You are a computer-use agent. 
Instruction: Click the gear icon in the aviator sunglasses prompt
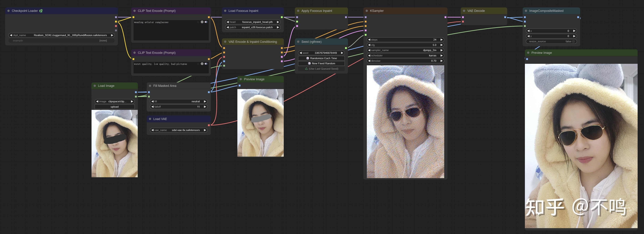tap(202, 22)
